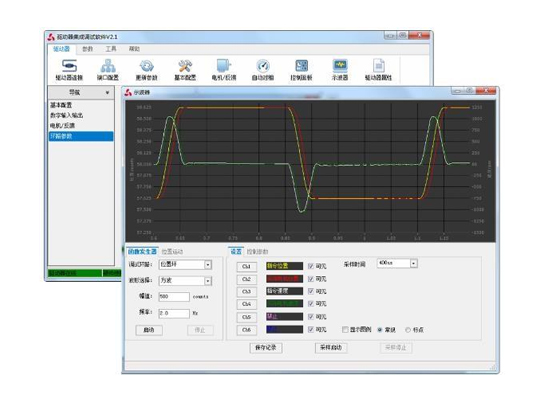Open the 驱动器属性 document icon
The height and width of the screenshot is (400, 545).
(x=379, y=66)
